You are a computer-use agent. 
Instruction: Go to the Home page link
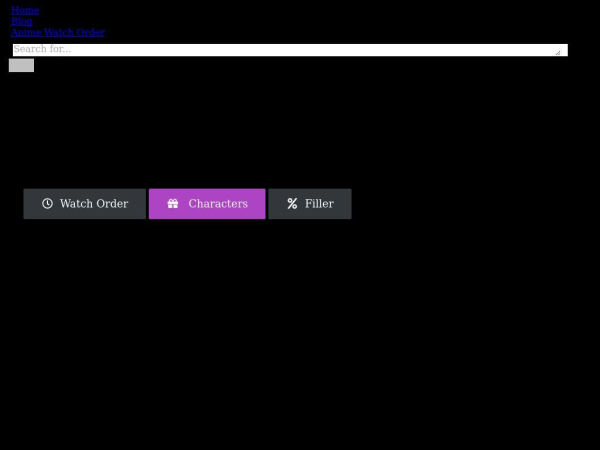(25, 10)
